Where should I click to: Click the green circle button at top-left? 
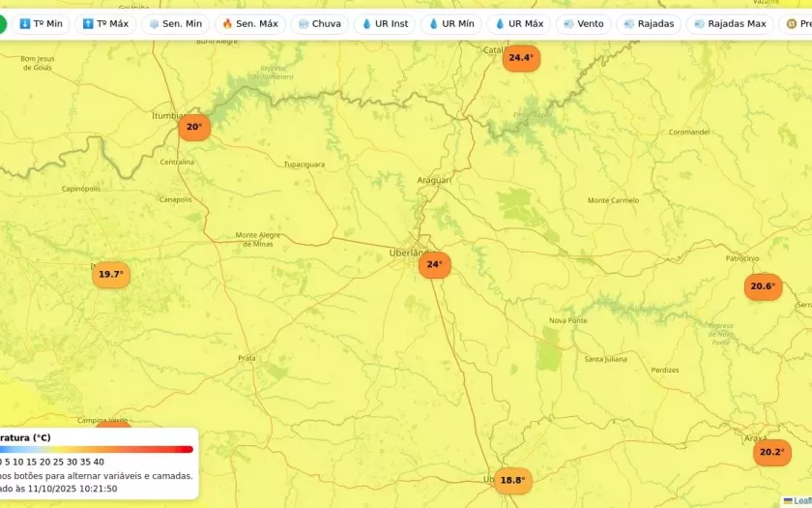tap(2, 23)
